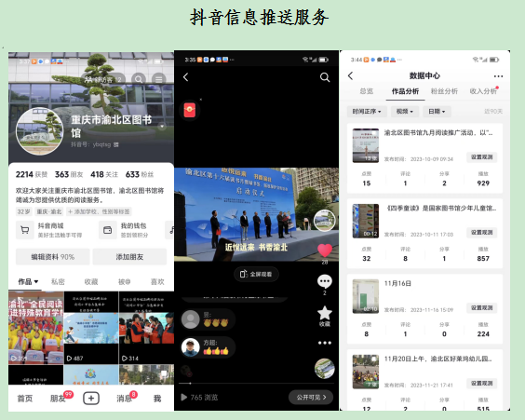The width and height of the screenshot is (525, 420).
Task: Tap the author avatar beside the video
Action: [324, 221]
